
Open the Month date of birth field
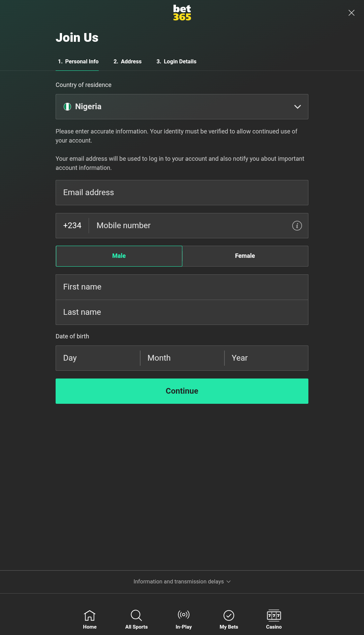click(182, 358)
